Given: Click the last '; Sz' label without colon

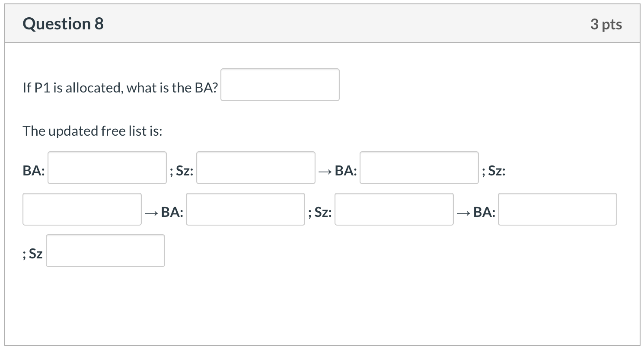Looking at the screenshot, I should pyautogui.click(x=33, y=254).
